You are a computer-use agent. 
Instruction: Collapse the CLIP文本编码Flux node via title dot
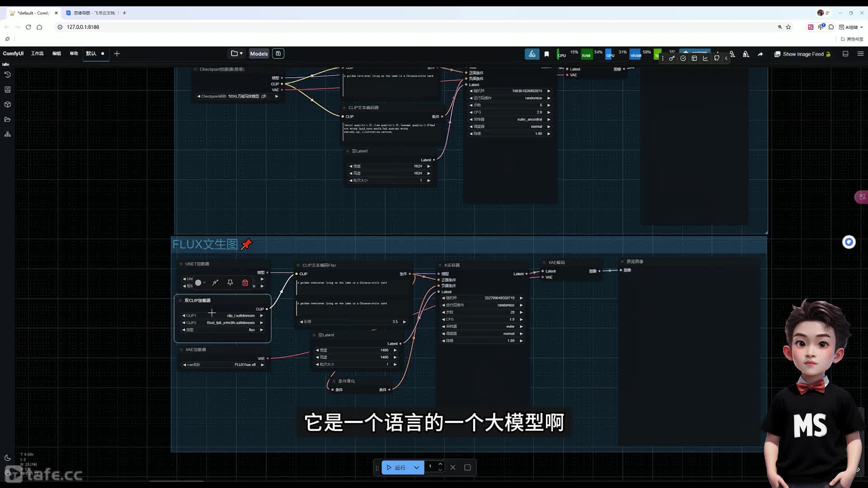(298, 265)
